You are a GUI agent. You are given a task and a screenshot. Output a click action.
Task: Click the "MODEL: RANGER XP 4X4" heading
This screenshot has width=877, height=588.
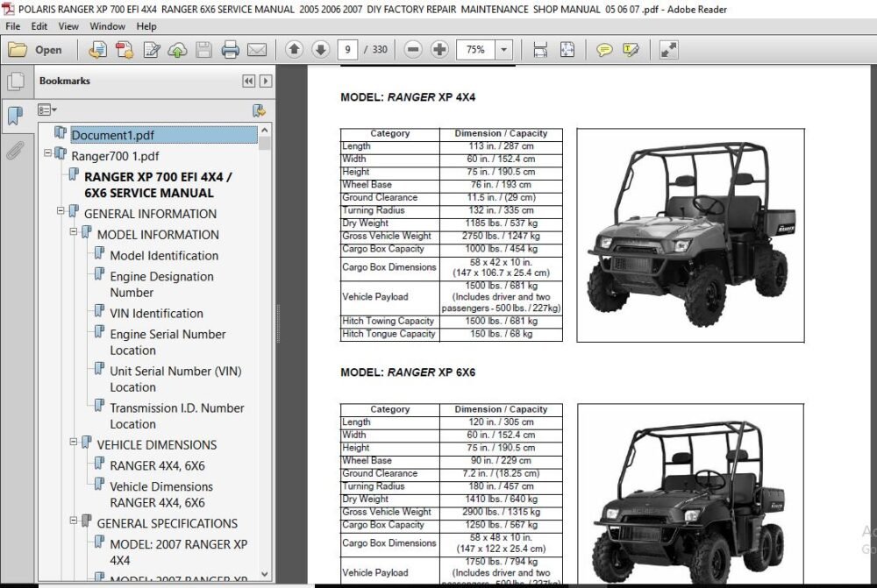[408, 97]
